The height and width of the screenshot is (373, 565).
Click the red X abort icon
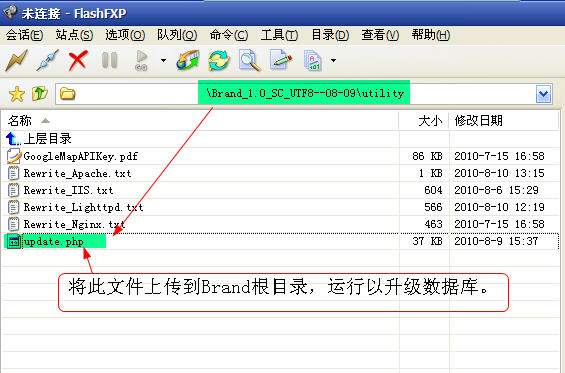(78, 60)
